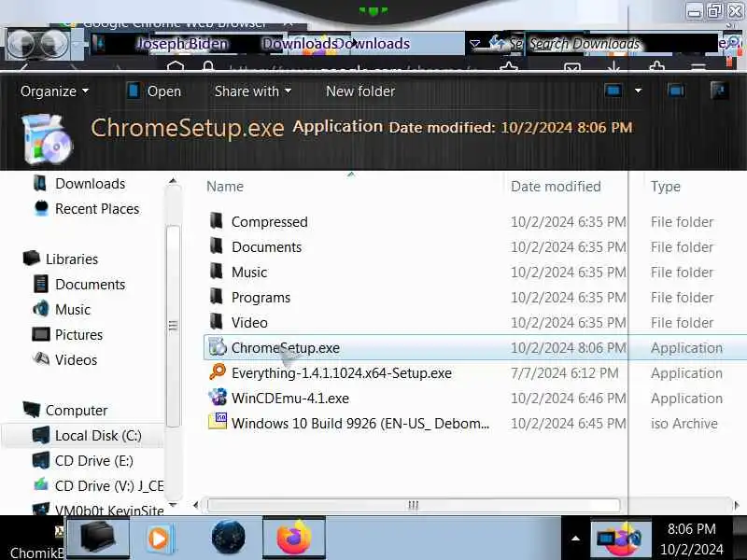747x560 pixels.
Task: Click the Everything setup magnifier icon
Action: (218, 371)
